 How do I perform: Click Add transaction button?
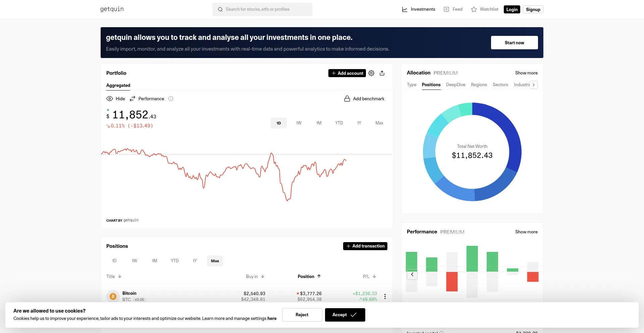(x=365, y=246)
